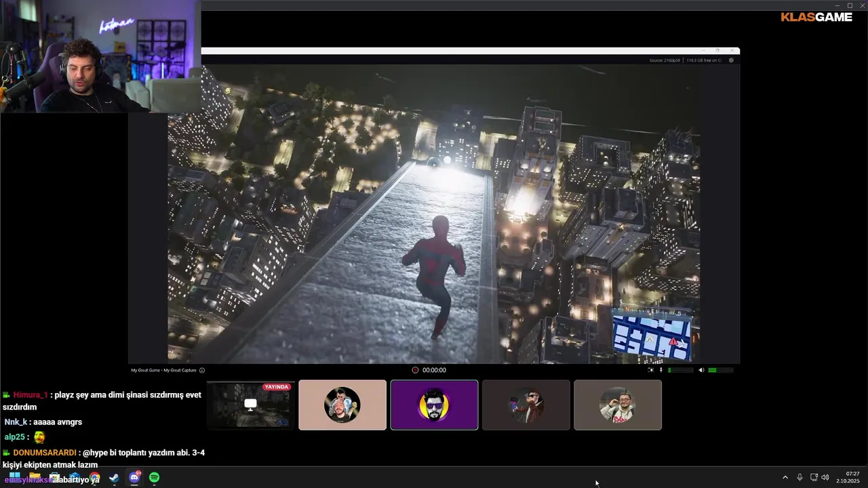868x488 pixels.
Task: Click the microphone input icon in capture bar
Action: [661, 370]
